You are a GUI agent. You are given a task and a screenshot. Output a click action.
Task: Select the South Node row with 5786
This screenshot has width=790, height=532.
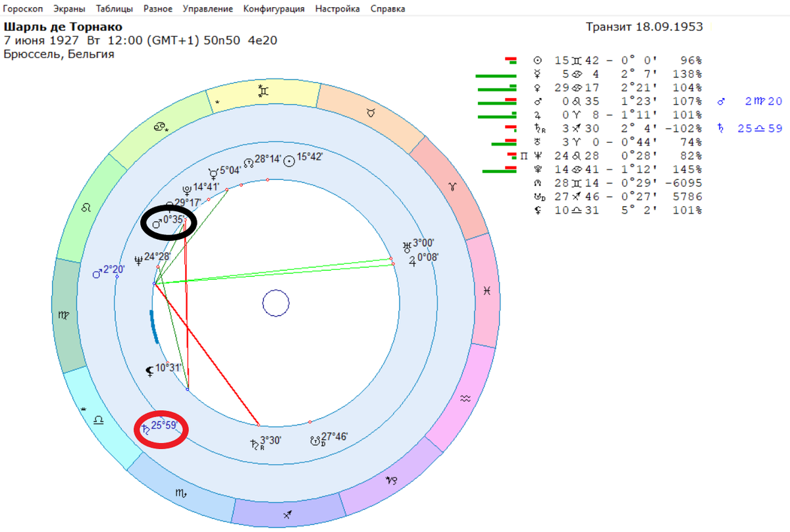617,197
